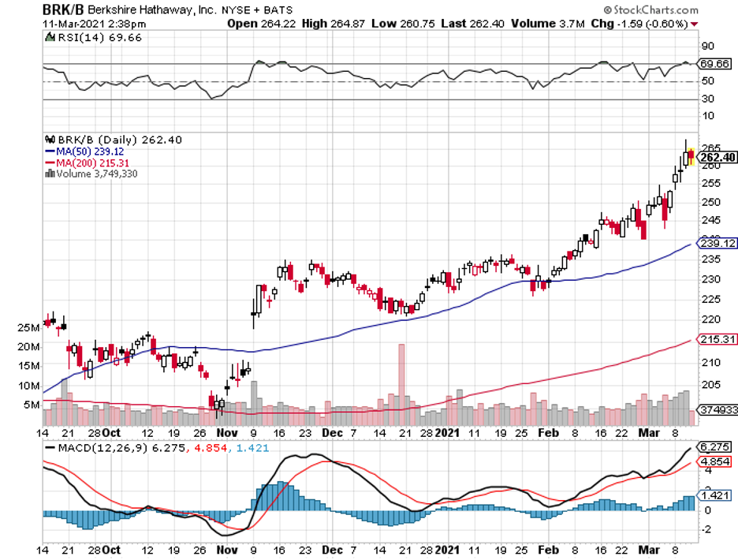Click the 4.854 signal tag on right axis

715,461
